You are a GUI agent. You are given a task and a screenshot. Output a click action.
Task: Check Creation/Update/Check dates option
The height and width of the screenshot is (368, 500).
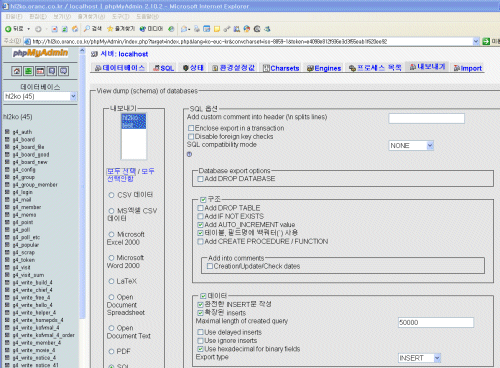(210, 266)
